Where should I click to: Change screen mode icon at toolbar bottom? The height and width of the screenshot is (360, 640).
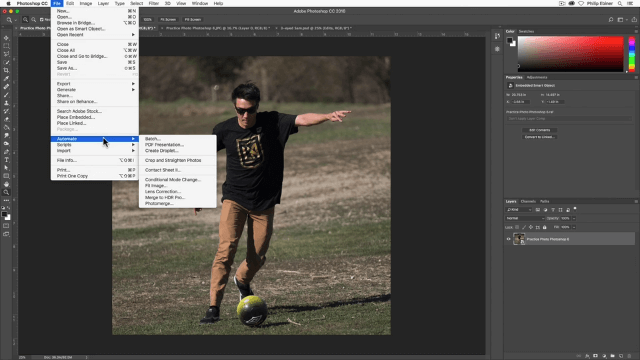6,234
